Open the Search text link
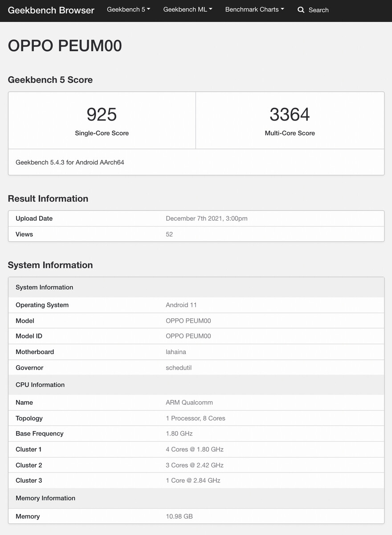 [318, 10]
